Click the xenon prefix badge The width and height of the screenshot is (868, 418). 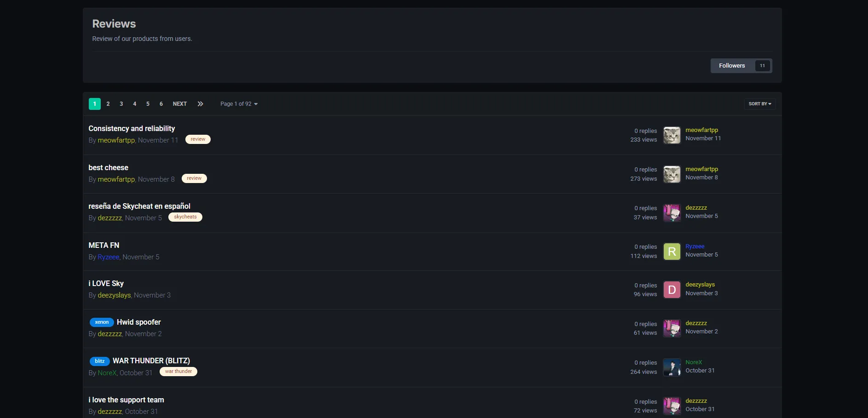click(x=102, y=322)
